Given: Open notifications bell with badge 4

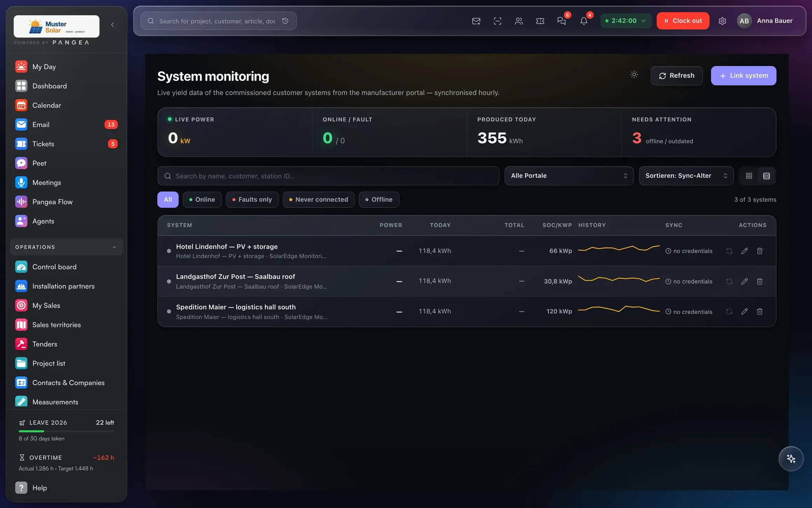Looking at the screenshot, I should (x=583, y=21).
